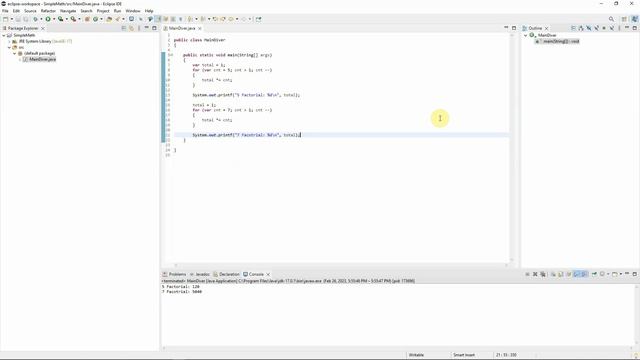Click Collapse All in Package Explorer
Image resolution: width=640 pixels, height=360 pixels.
click(124, 28)
